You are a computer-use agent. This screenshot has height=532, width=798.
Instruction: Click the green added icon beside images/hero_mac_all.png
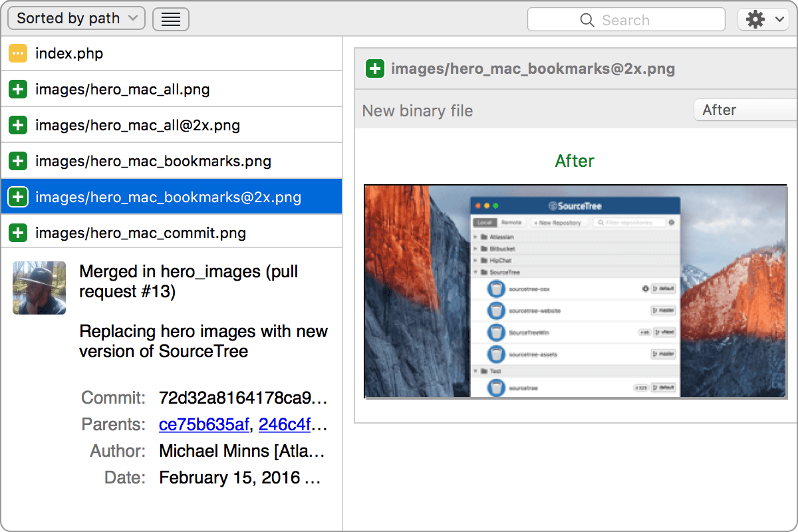click(18, 88)
